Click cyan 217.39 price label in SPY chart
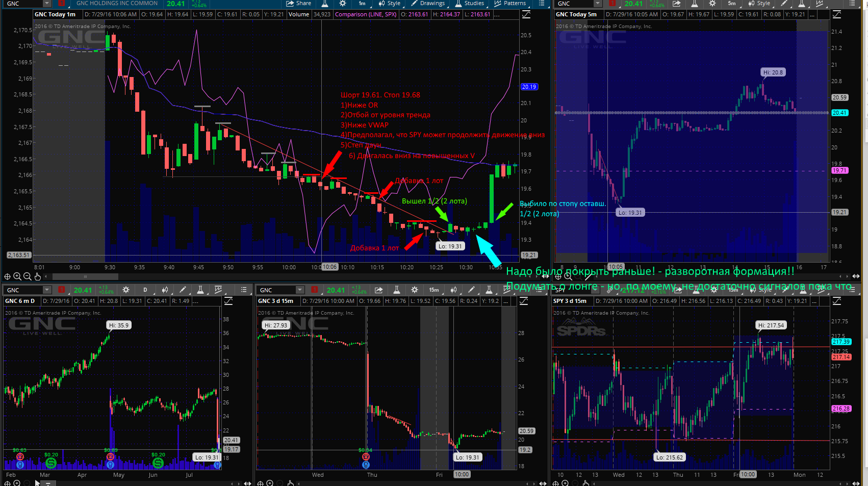868x486 pixels. point(841,342)
